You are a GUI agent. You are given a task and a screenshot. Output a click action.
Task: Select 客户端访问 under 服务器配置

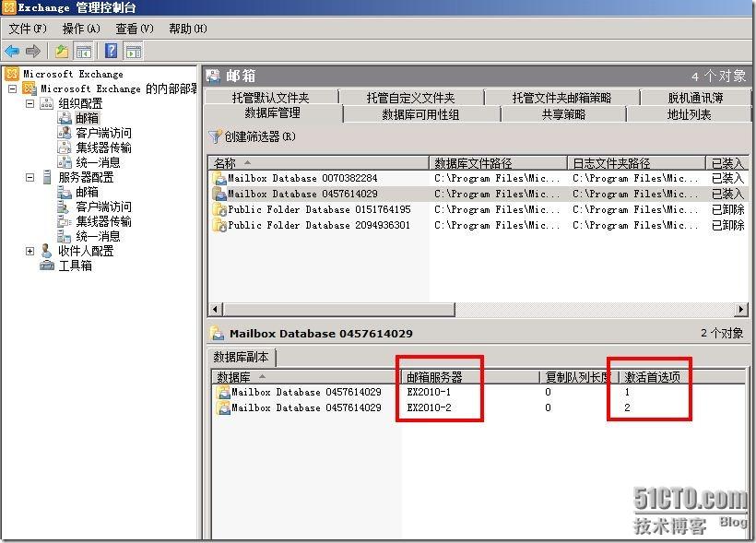click(x=103, y=207)
